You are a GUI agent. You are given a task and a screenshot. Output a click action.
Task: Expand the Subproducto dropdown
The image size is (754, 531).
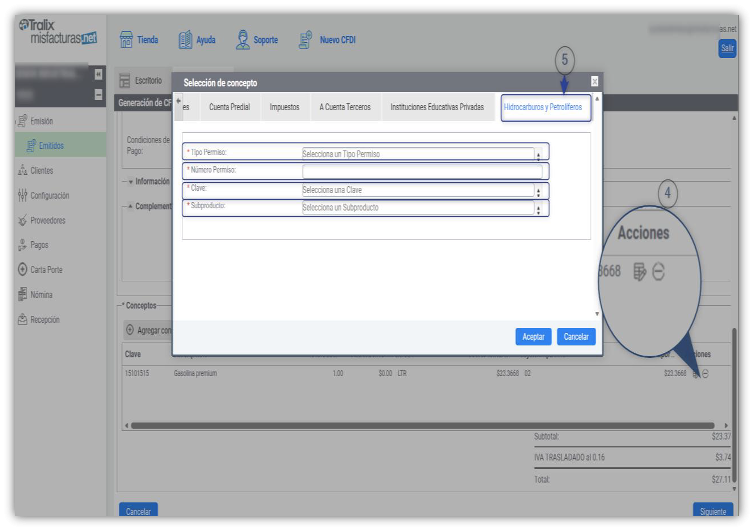[538, 208]
